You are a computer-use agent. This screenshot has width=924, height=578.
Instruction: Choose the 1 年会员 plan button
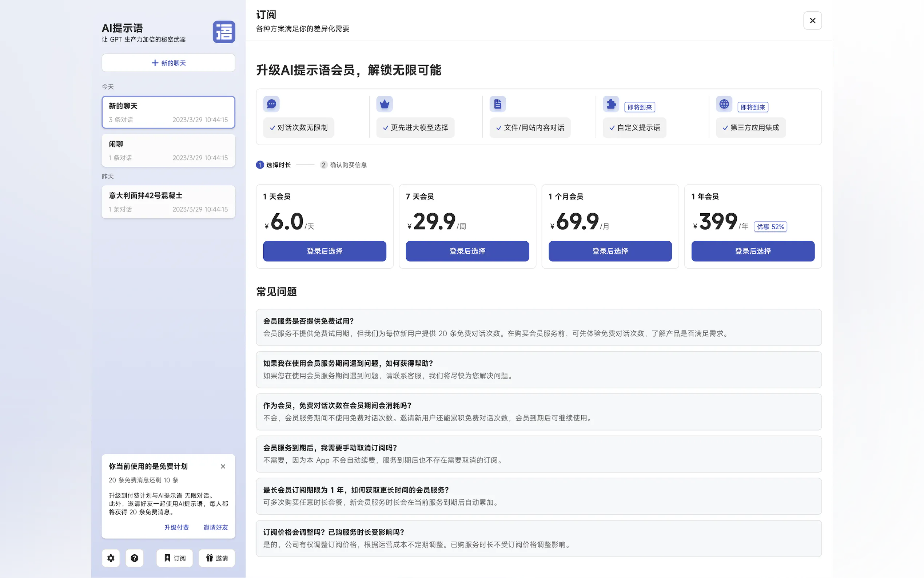coord(753,251)
